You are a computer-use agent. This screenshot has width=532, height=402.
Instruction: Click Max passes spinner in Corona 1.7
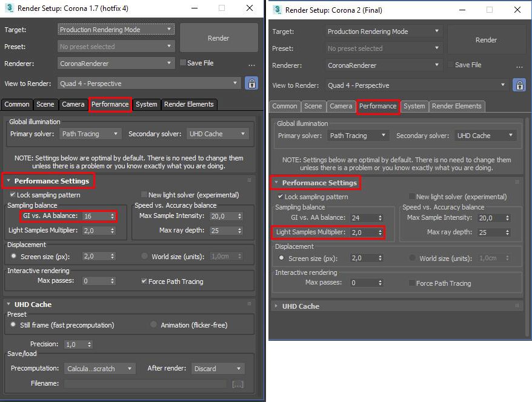pos(112,281)
